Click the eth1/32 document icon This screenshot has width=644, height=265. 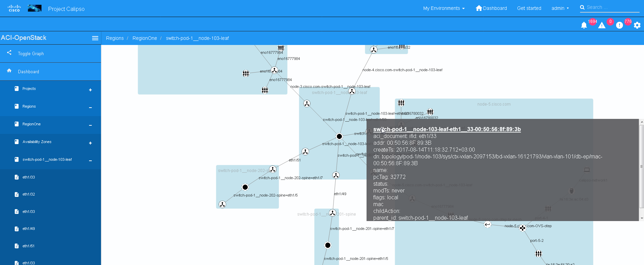click(x=17, y=194)
